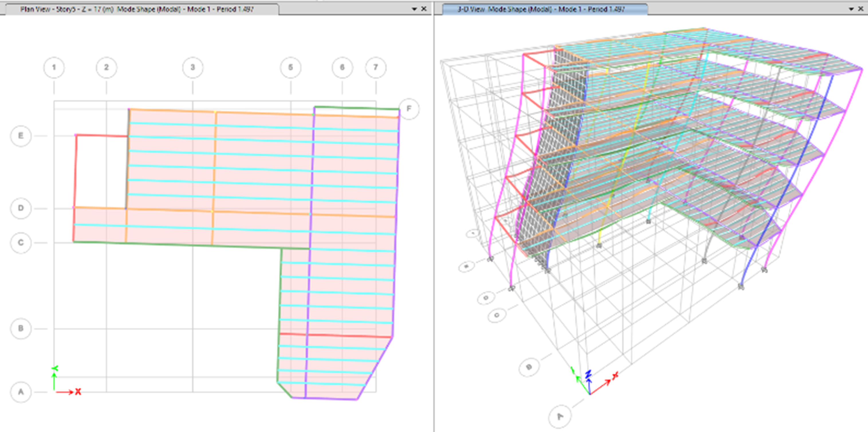Click grid bubble 2 in plan view

[107, 68]
